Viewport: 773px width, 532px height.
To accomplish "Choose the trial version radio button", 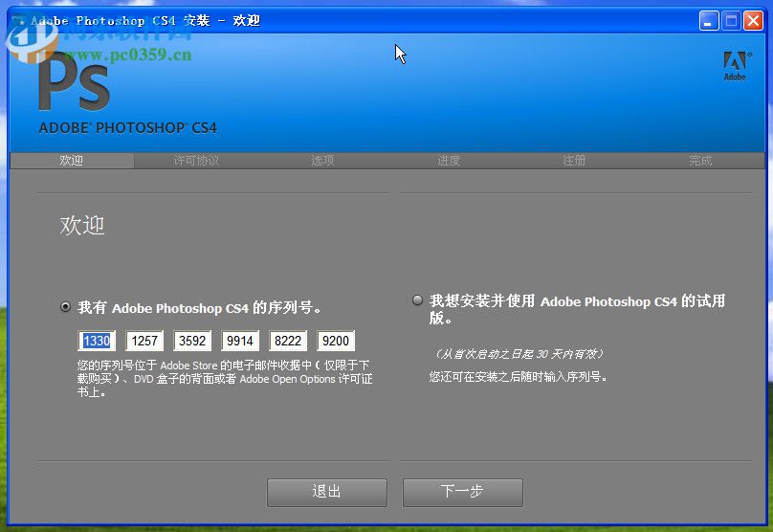I will pyautogui.click(x=417, y=299).
